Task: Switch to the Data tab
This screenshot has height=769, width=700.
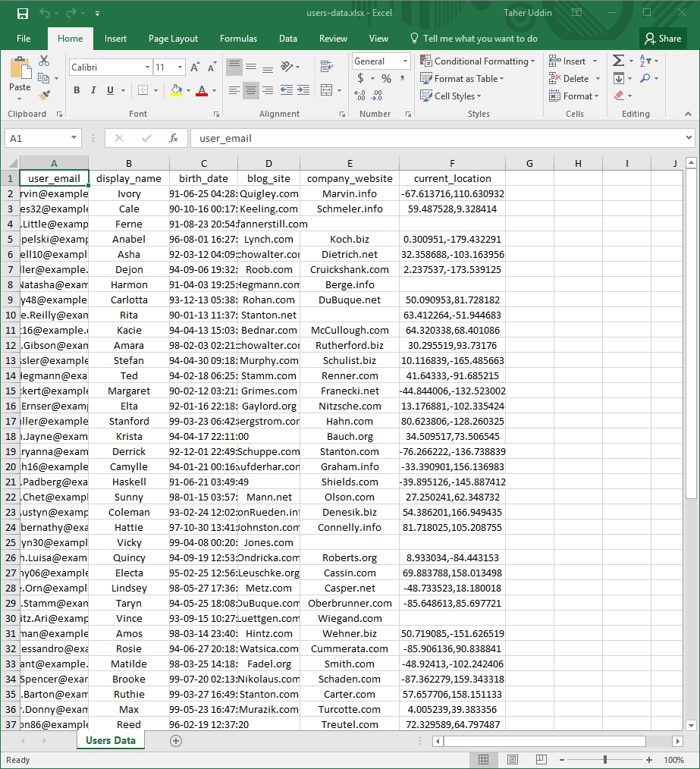Action: (x=288, y=39)
